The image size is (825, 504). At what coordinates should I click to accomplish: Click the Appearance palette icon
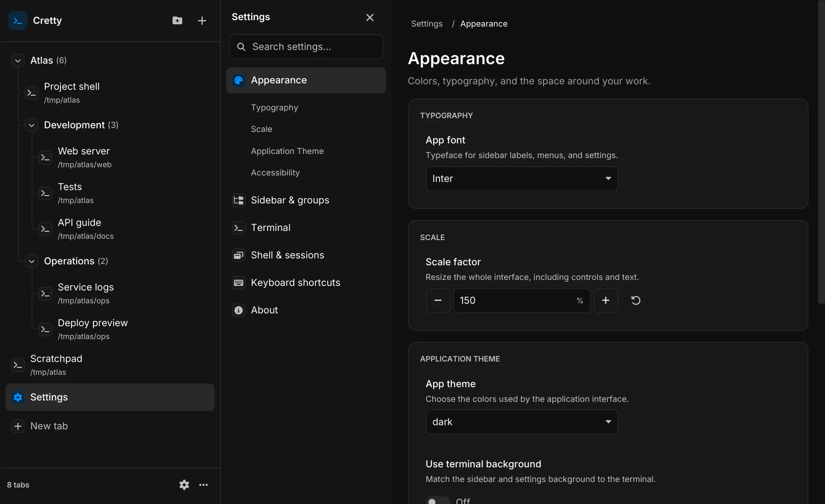(x=239, y=81)
